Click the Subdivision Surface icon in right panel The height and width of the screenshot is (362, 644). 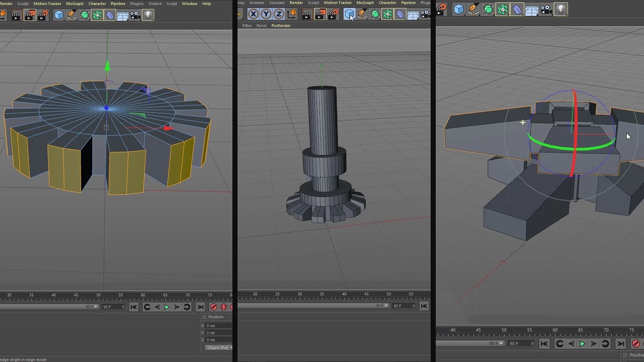(x=488, y=9)
